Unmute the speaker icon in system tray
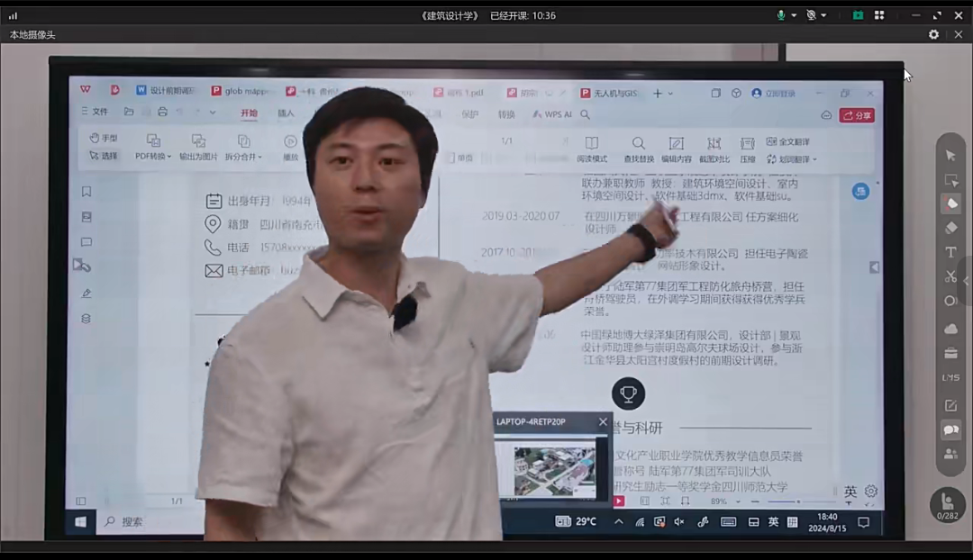 (679, 522)
